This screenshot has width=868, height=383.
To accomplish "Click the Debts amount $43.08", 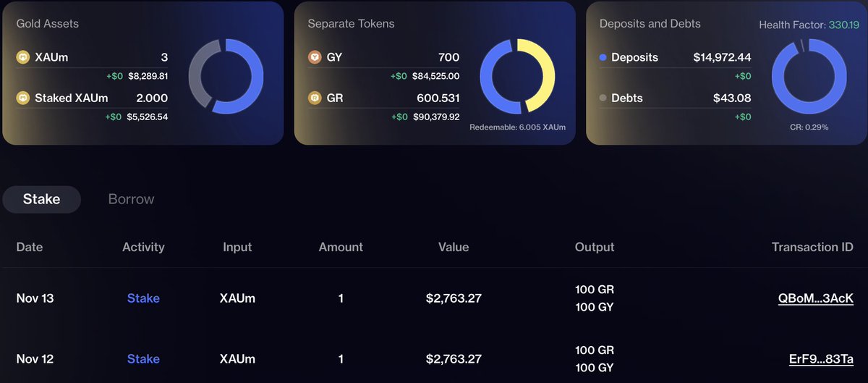I will coord(733,98).
